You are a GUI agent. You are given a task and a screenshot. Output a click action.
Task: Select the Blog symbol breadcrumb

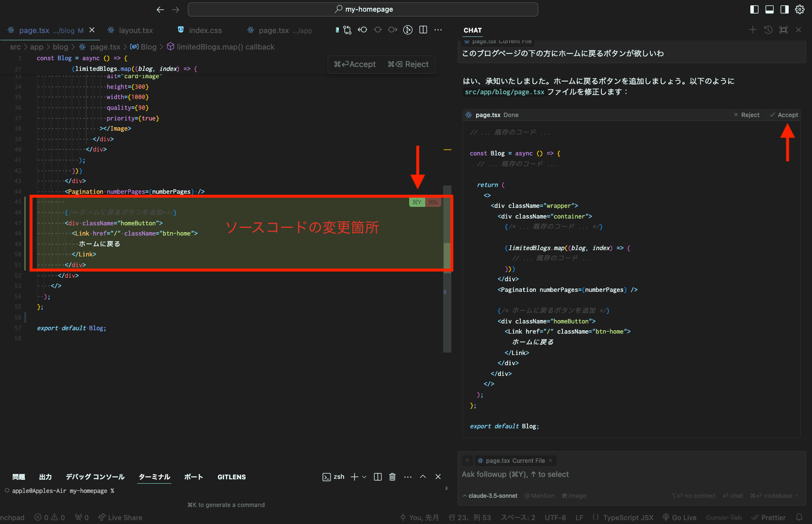(x=143, y=47)
